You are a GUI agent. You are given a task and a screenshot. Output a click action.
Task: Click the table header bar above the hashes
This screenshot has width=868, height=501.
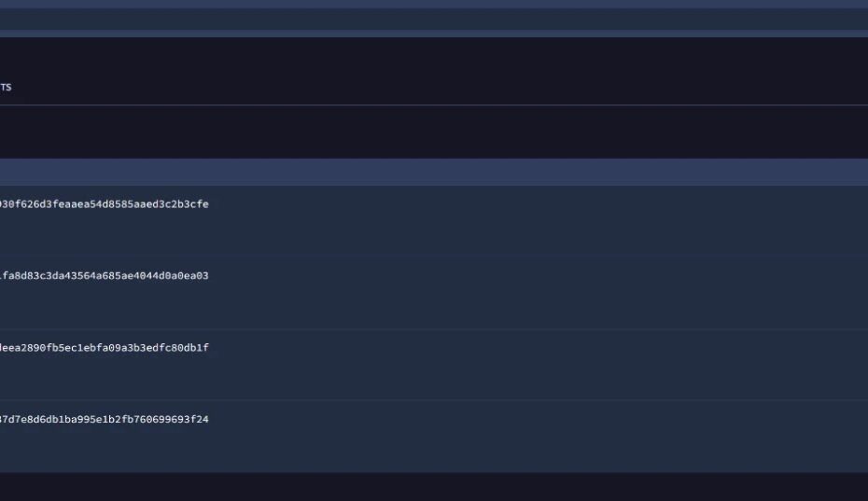click(434, 172)
